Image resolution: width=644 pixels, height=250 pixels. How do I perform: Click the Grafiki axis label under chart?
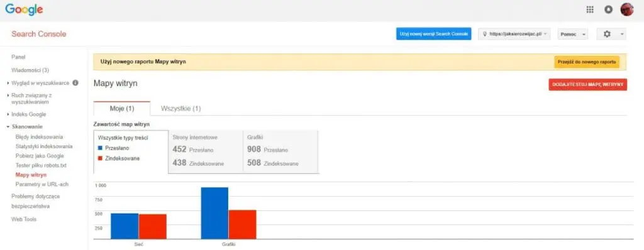pyautogui.click(x=229, y=244)
